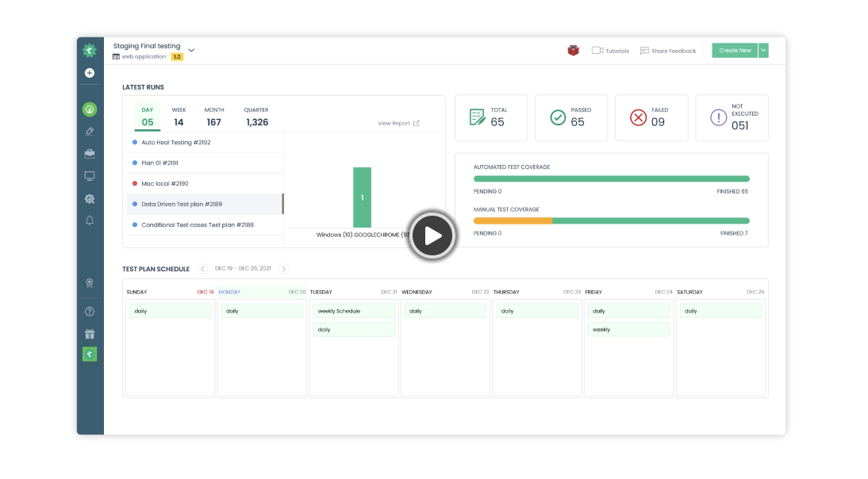
Task: Open the Create New dropdown arrow
Action: click(762, 49)
